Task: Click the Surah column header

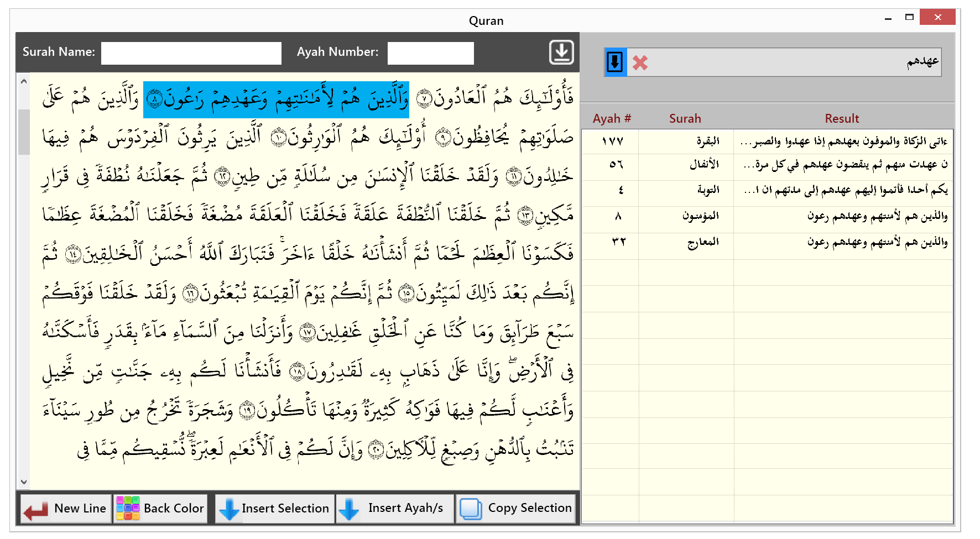Action: tap(685, 118)
